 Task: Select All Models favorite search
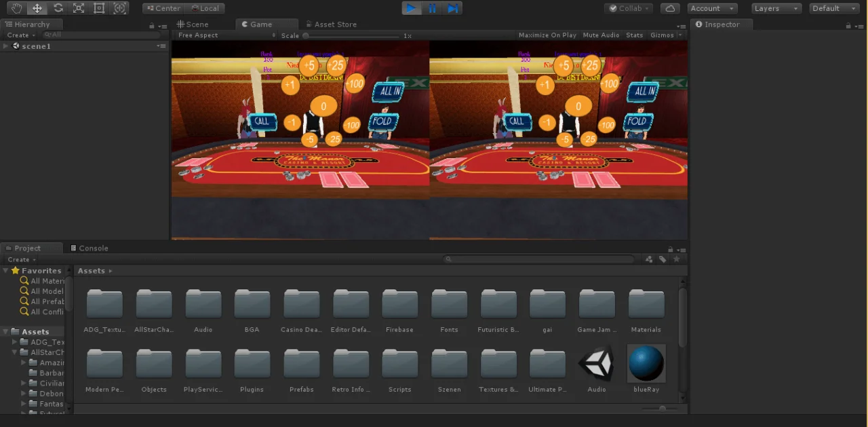(42, 291)
